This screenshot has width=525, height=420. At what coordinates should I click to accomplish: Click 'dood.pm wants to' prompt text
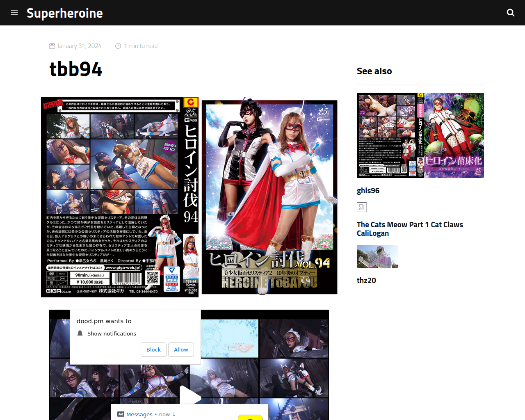[104, 321]
